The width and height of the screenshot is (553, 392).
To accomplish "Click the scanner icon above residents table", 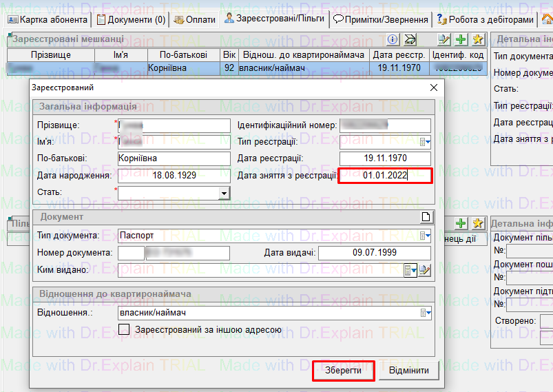I will [410, 39].
